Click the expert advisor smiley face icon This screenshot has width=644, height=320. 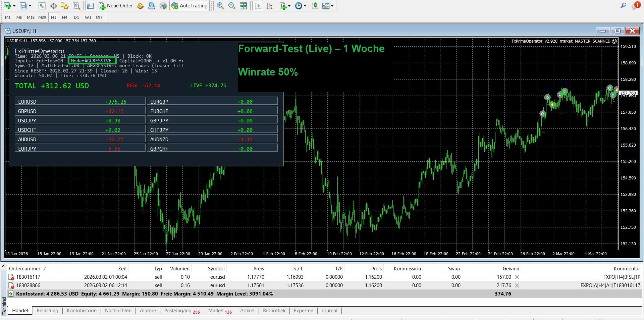[x=614, y=41]
